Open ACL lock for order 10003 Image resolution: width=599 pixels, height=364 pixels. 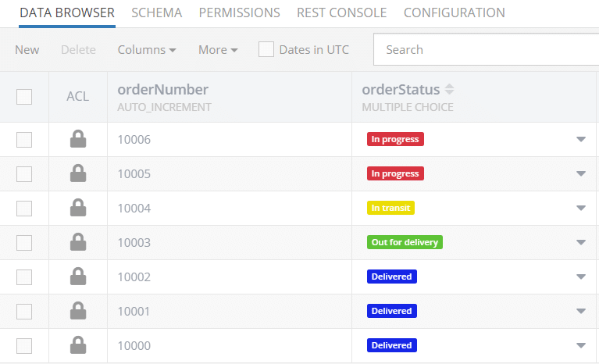(x=78, y=242)
